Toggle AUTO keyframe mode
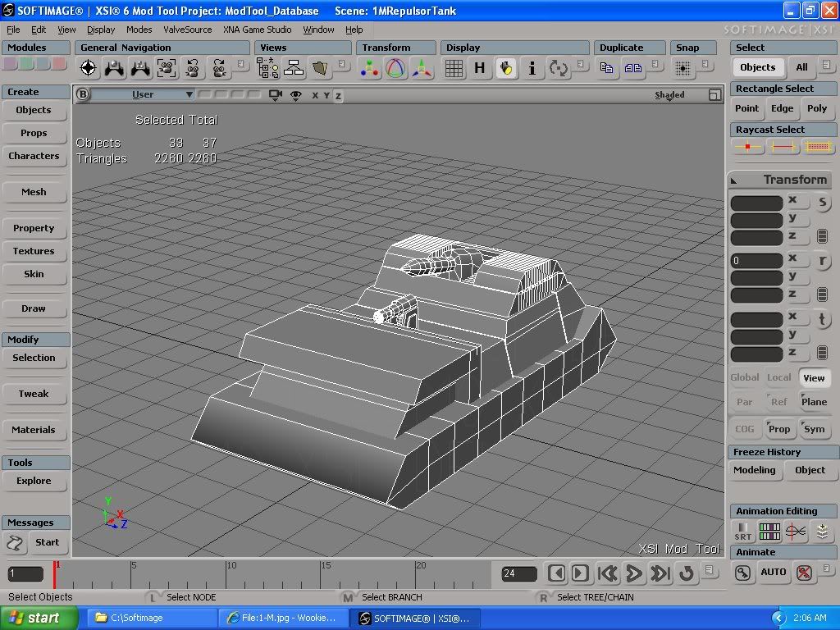 tap(773, 572)
